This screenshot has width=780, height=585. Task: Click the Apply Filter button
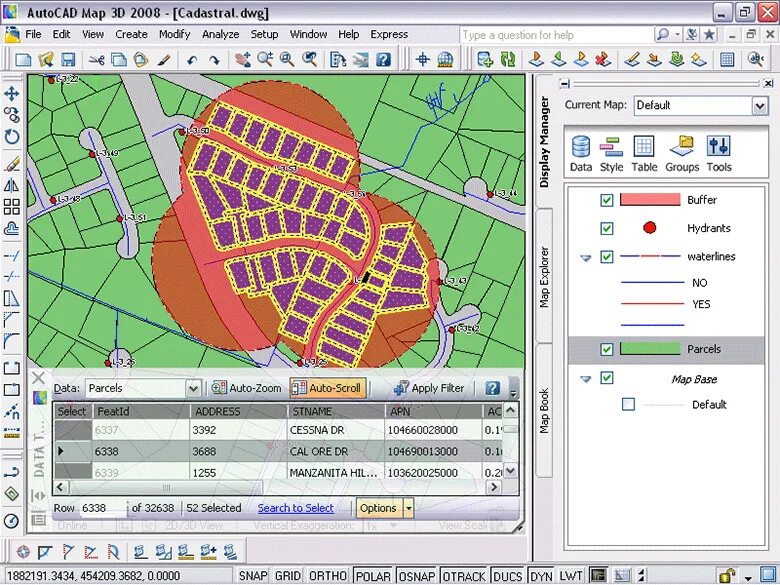[429, 388]
